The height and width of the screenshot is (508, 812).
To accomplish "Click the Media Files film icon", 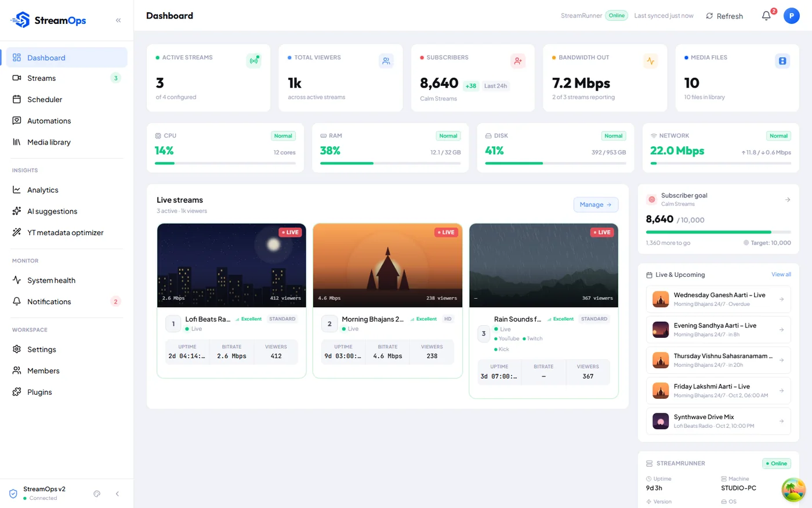I will pyautogui.click(x=782, y=61).
